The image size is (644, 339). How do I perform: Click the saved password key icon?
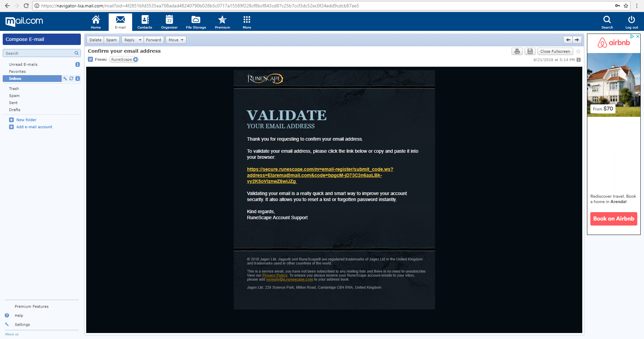[618, 6]
